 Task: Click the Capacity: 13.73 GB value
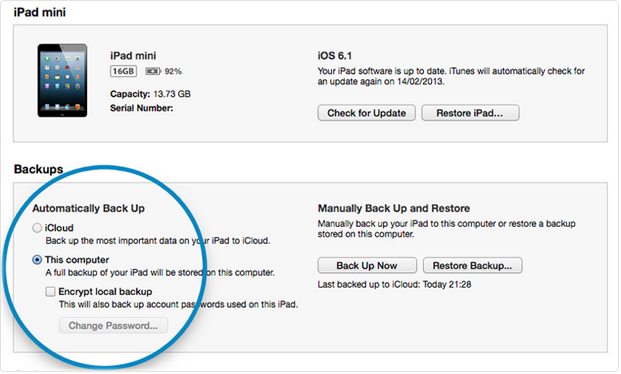[x=172, y=94]
